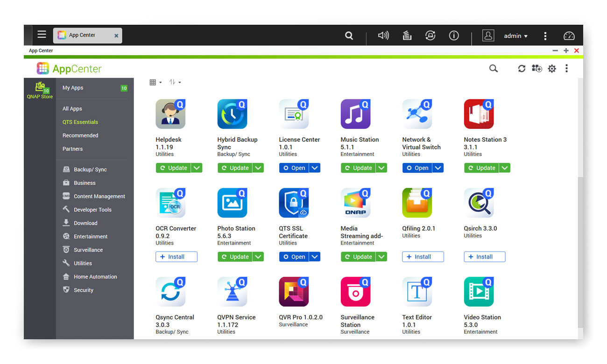Click the Qsirch app icon
Image resolution: width=607 pixels, height=364 pixels.
click(479, 203)
